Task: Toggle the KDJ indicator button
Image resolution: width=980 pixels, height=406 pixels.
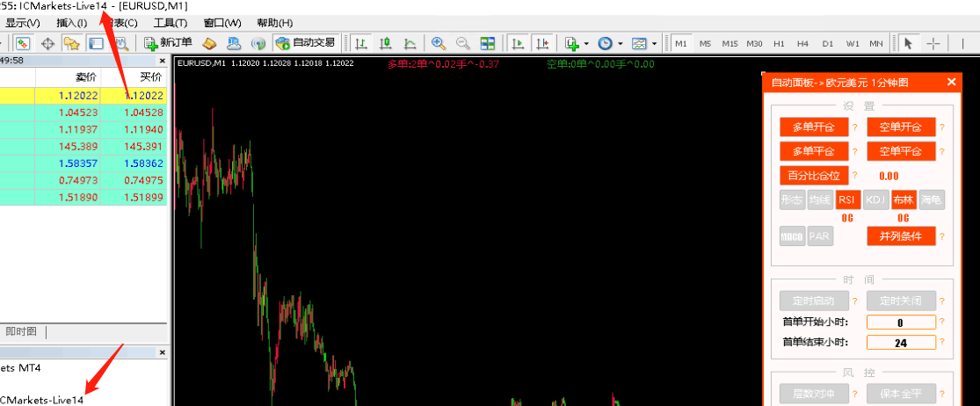Action: 875,199
